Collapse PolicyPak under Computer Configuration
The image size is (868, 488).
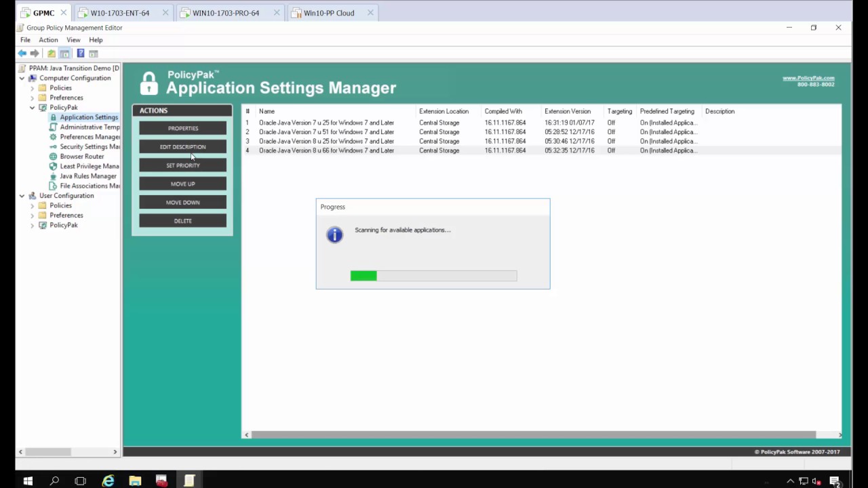tap(32, 108)
